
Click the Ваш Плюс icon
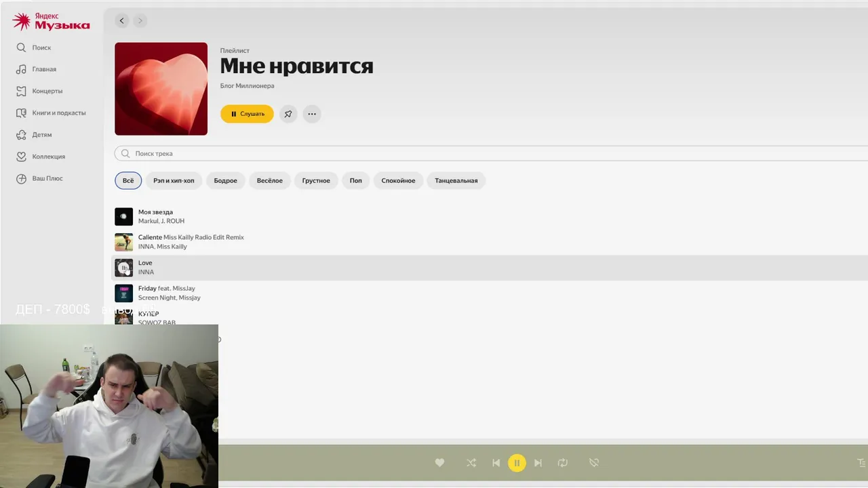[21, 178]
